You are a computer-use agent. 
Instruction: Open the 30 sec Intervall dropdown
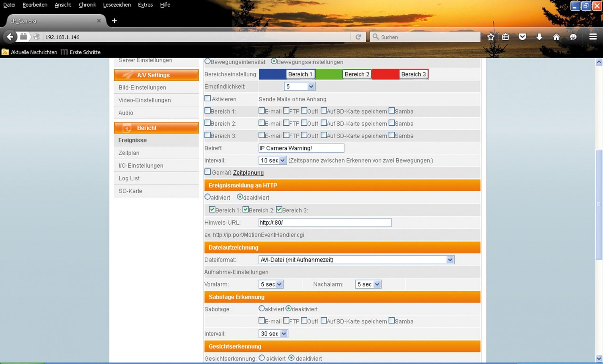point(273,334)
